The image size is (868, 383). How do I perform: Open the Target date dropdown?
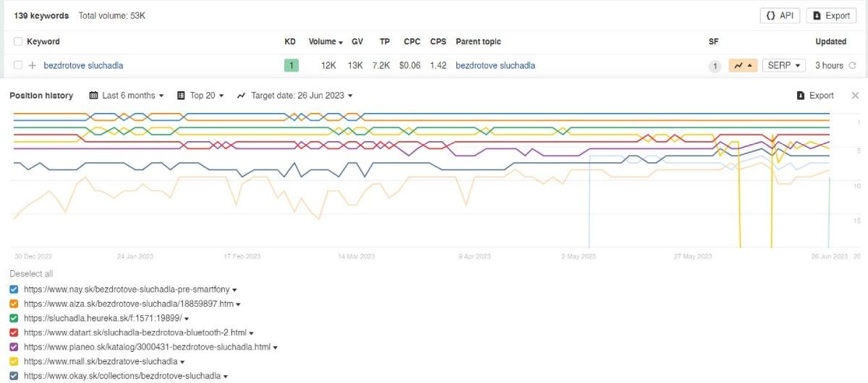tap(295, 96)
